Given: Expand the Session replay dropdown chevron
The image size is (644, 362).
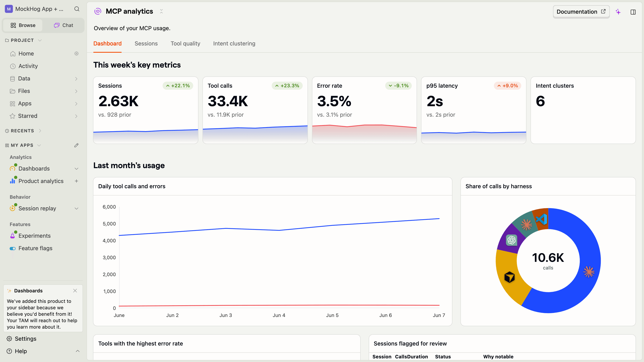Looking at the screenshot, I should click(x=76, y=208).
